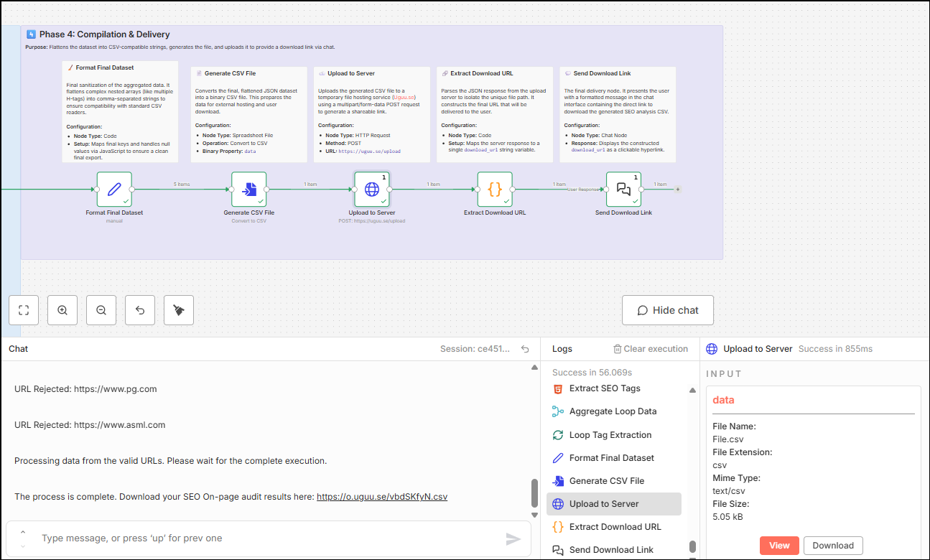Focus the chat message input field
Screen dimensions: 930x560
coord(269,538)
